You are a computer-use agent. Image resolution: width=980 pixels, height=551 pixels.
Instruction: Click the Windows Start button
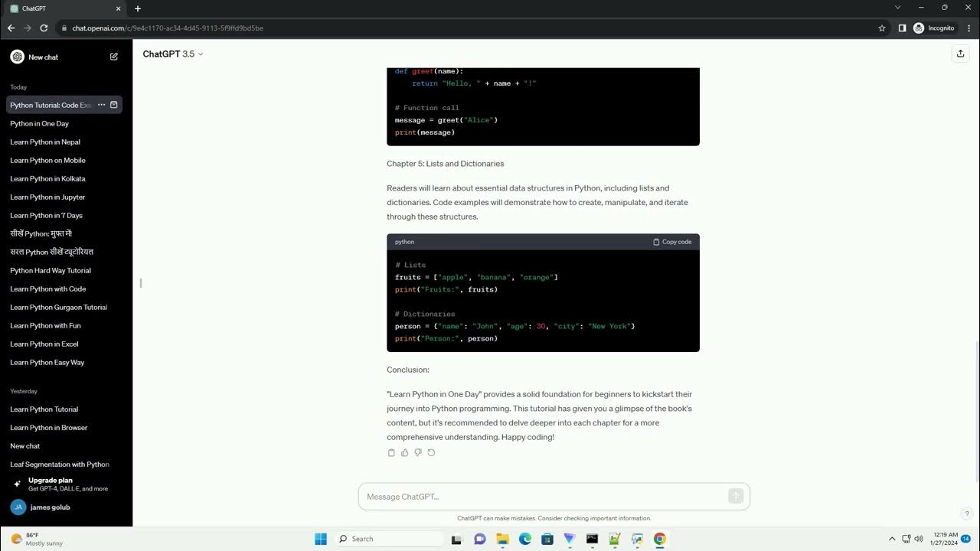[x=321, y=539]
